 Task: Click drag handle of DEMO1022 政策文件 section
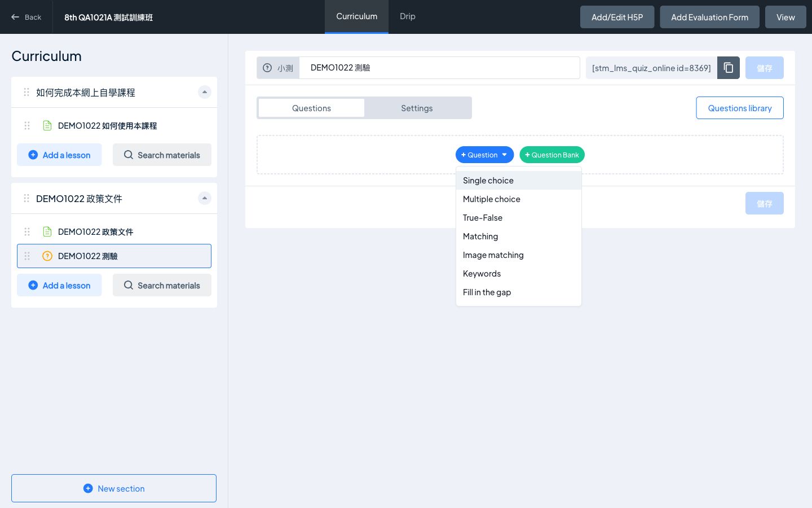coord(27,198)
